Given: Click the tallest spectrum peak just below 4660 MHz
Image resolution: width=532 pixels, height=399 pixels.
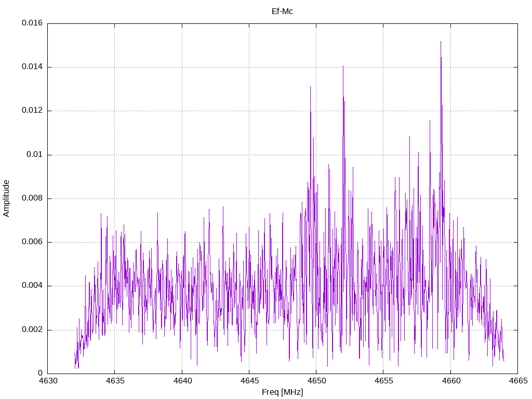Looking at the screenshot, I should pyautogui.click(x=441, y=42).
